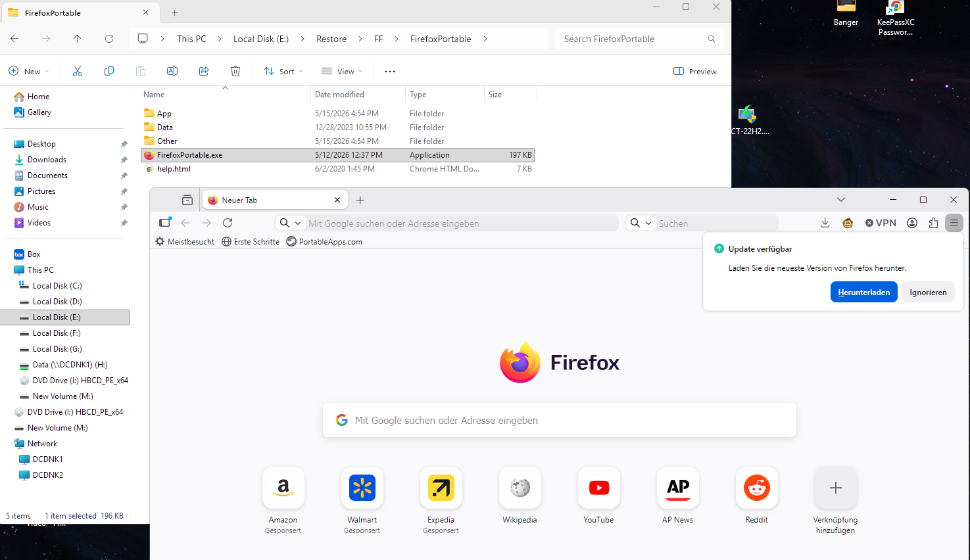Image resolution: width=970 pixels, height=560 pixels.
Task: Open the Firefox account profile icon
Action: 912,223
